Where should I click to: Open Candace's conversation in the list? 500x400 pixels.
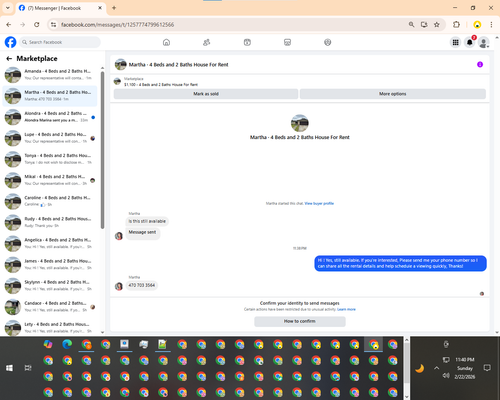click(50, 307)
